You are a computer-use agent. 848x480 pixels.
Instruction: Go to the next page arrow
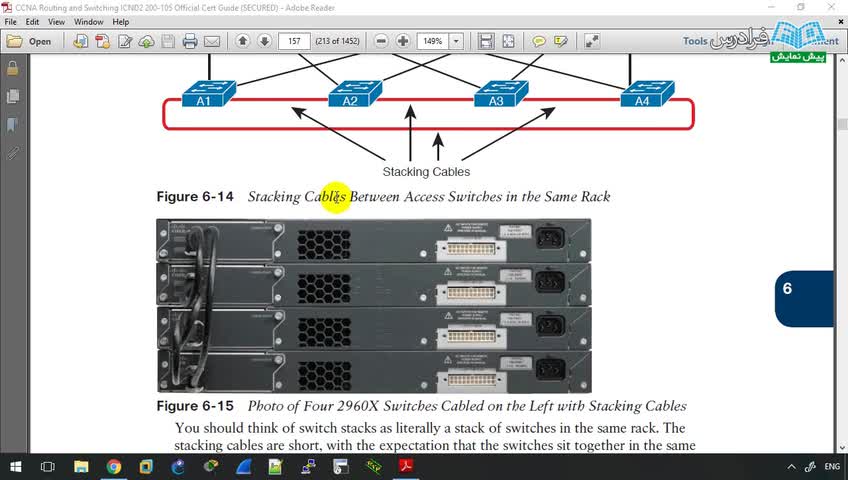pyautogui.click(x=264, y=41)
